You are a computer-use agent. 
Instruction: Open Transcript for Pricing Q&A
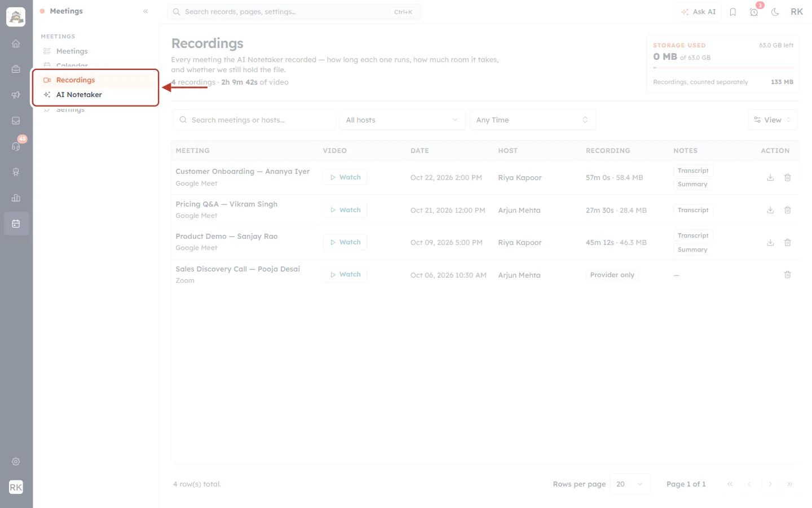pyautogui.click(x=693, y=210)
